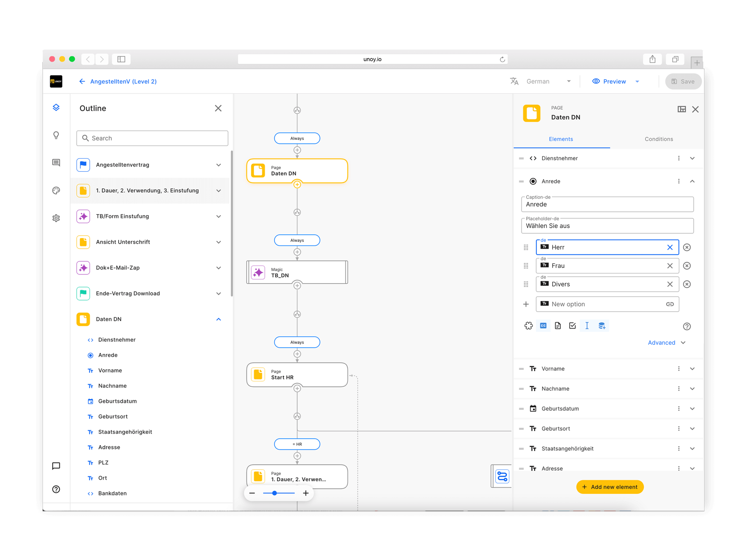Click the canvas zoom slider handle
The image size is (747, 560).
click(275, 493)
